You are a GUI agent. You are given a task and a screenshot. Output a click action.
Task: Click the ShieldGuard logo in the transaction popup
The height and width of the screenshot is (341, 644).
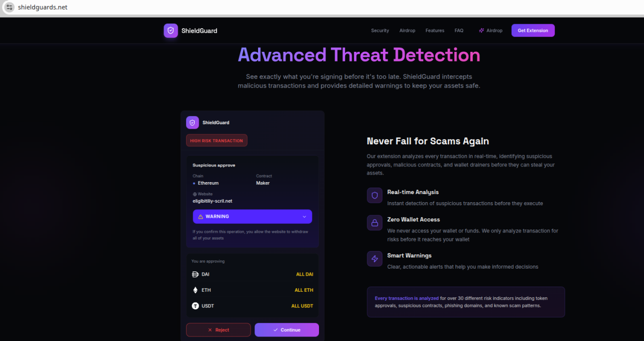point(192,122)
